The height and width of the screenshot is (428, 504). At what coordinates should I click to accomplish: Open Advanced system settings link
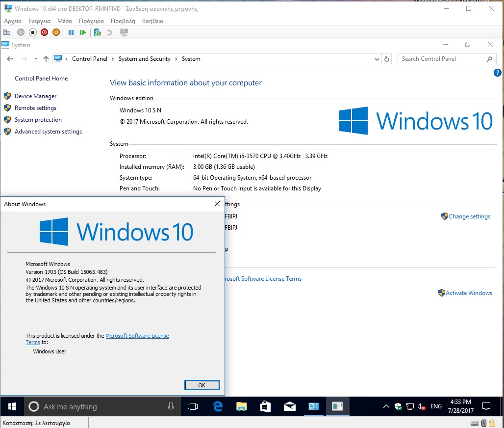click(48, 132)
